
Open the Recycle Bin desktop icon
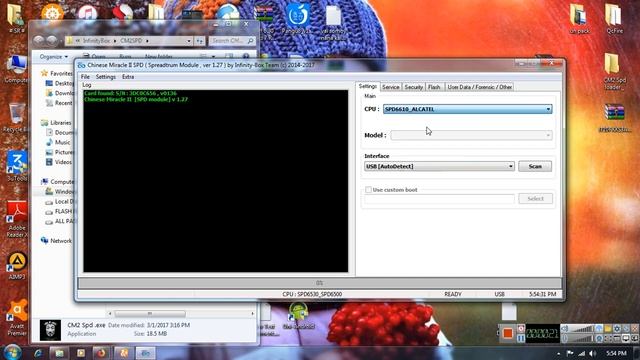coord(16,118)
